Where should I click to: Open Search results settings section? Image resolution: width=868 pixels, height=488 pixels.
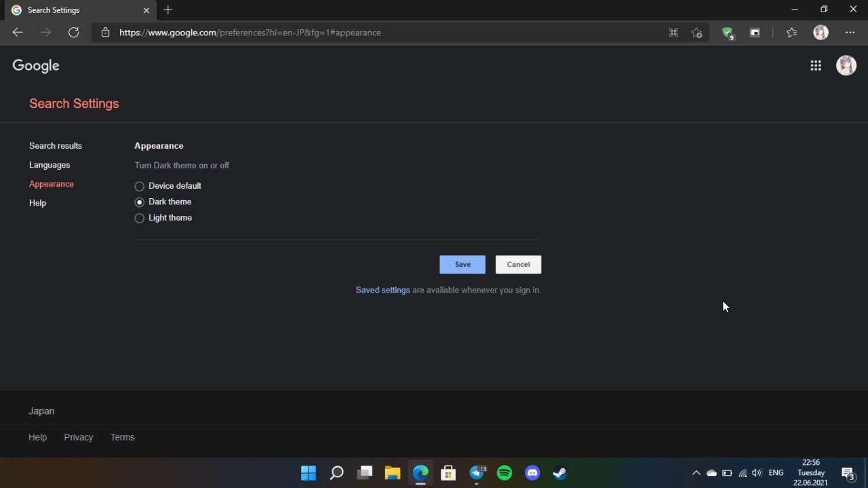(x=56, y=146)
